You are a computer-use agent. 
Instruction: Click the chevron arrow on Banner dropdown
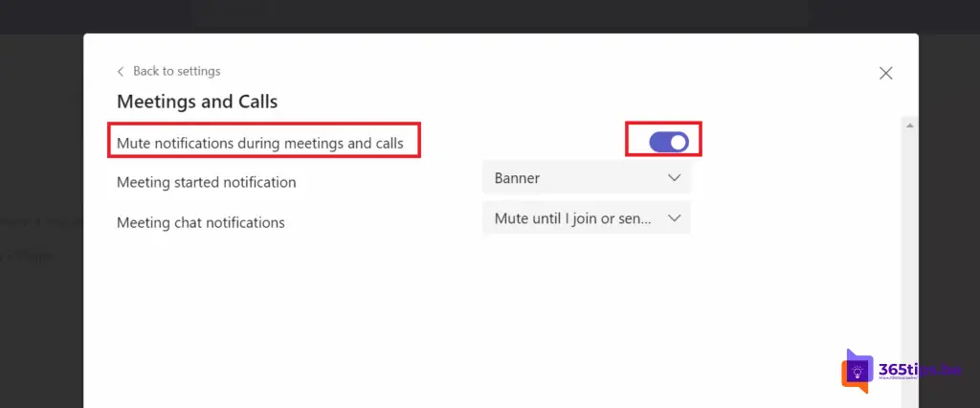(x=674, y=178)
